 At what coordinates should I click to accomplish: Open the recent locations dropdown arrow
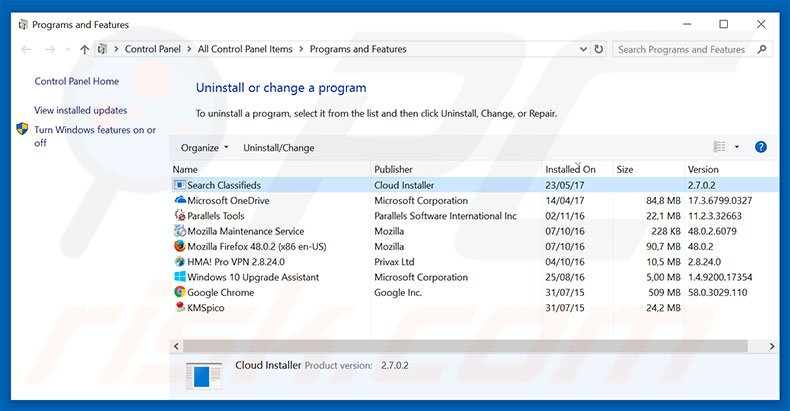(68, 49)
